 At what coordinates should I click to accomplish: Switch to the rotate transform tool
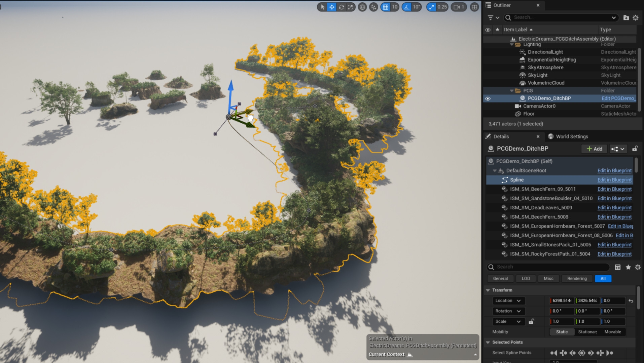tap(341, 7)
